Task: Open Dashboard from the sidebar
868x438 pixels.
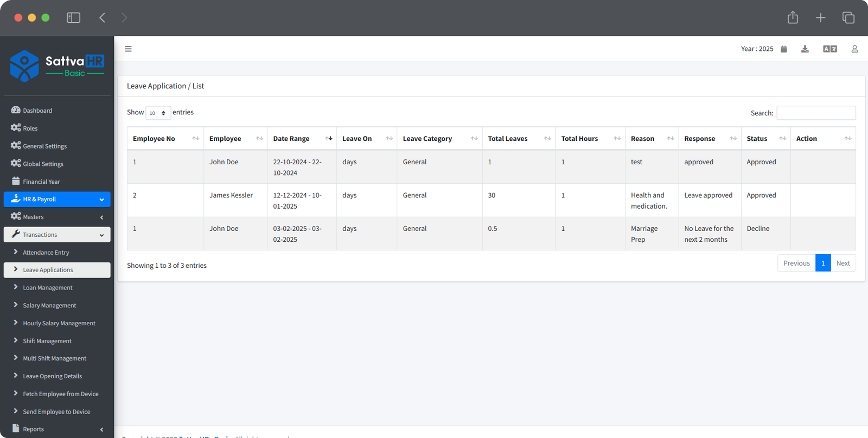Action: pyautogui.click(x=37, y=111)
